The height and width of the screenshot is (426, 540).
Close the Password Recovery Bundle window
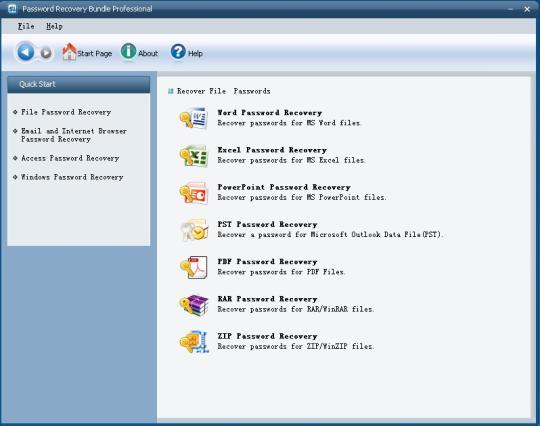click(527, 9)
